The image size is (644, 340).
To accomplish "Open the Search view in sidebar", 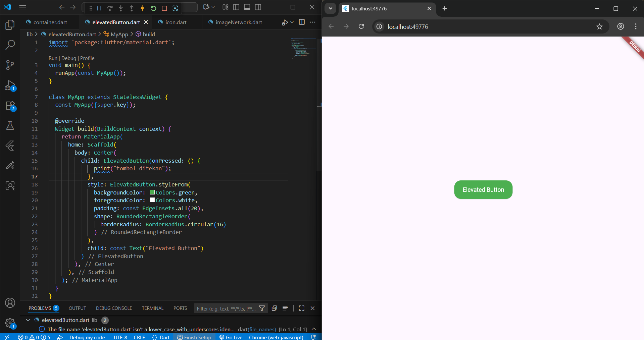I will click(x=10, y=45).
